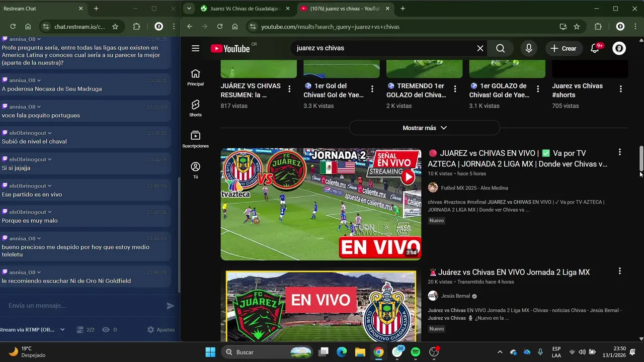
Task: Open new tab in Restream Chat window
Action: coord(96,9)
